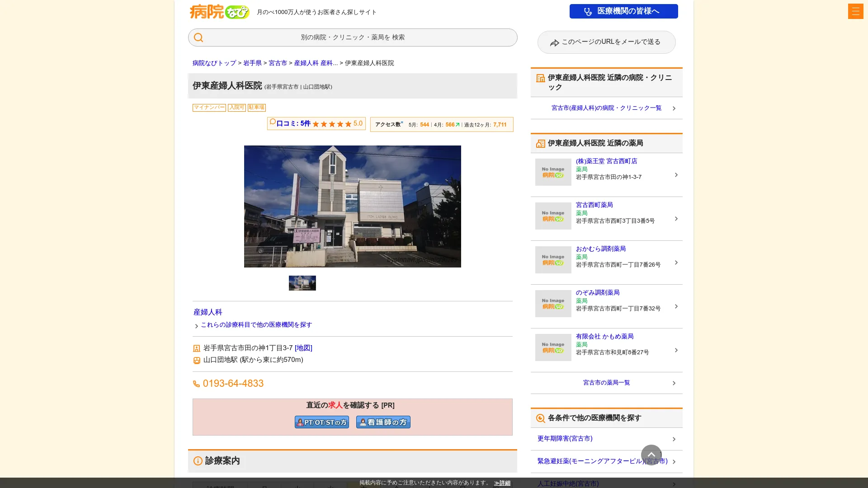The width and height of the screenshot is (868, 488).
Task: Click the No Image thumbnail for おかむら調剤薬局
Action: 553,260
